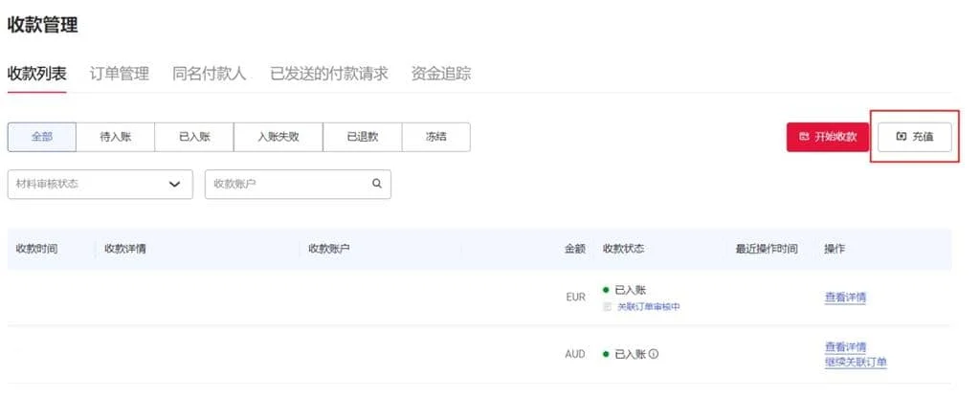Click the 关联订单审核中 link
Screen dimensions: 980x397
pyautogui.click(x=649, y=307)
